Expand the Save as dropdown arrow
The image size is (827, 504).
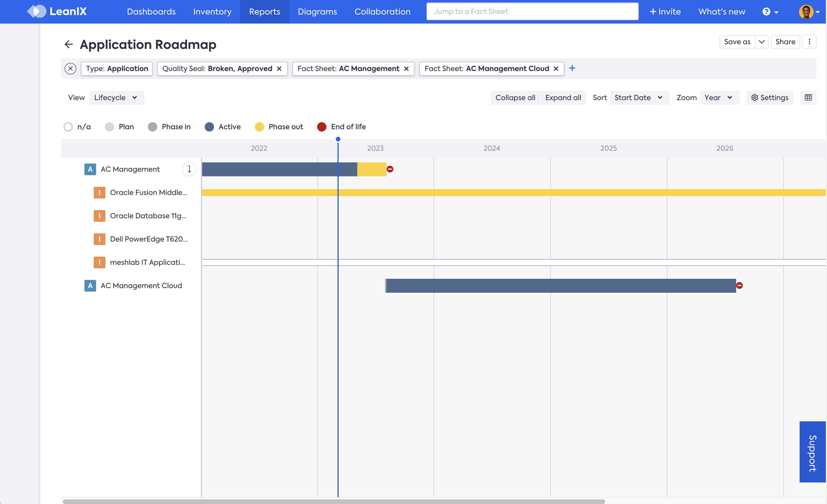pos(761,42)
